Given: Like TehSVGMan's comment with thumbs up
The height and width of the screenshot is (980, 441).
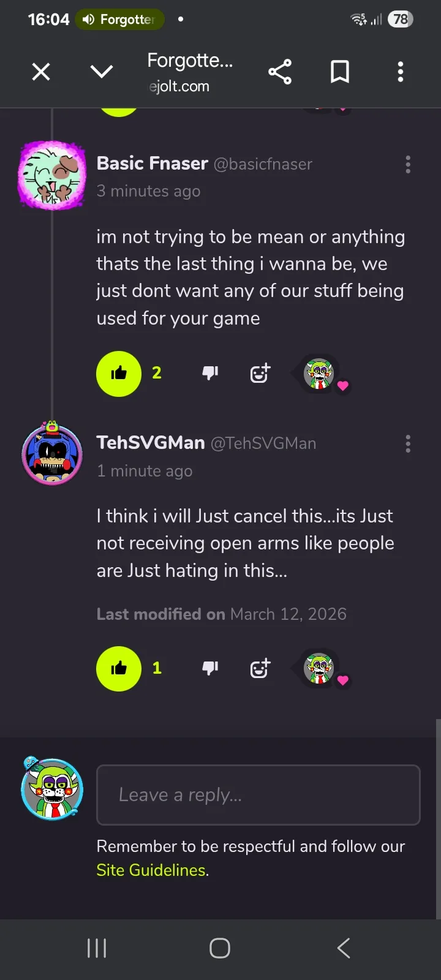Looking at the screenshot, I should [119, 669].
